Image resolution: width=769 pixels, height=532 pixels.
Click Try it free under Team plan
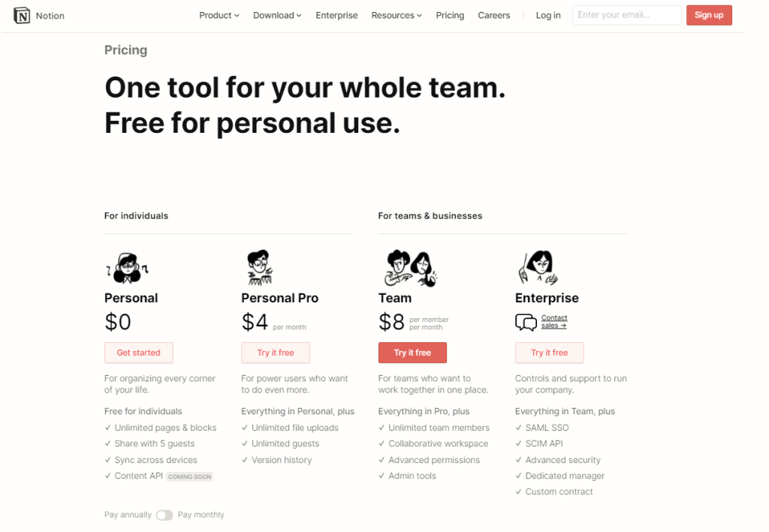point(412,353)
